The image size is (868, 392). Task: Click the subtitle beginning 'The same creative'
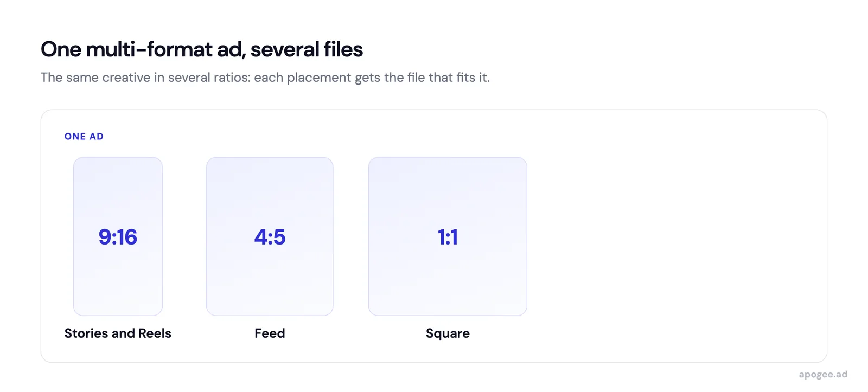(265, 78)
